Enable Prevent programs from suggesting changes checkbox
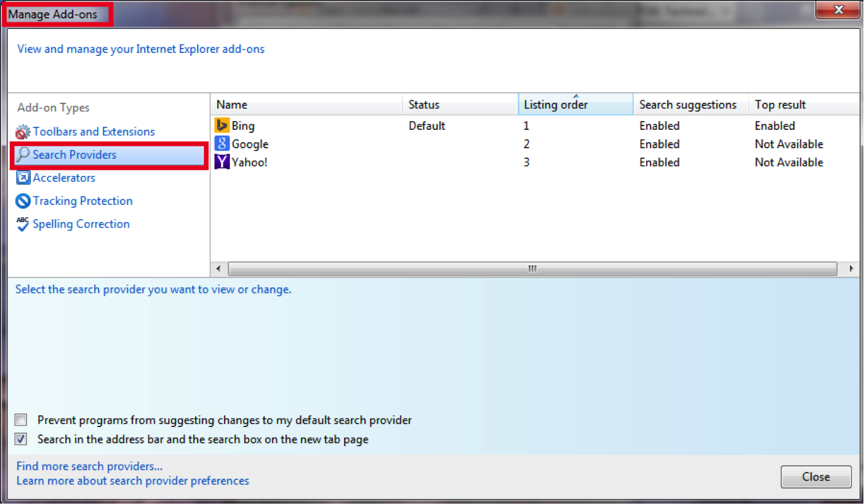Viewport: 864px width, 504px height. [x=22, y=420]
